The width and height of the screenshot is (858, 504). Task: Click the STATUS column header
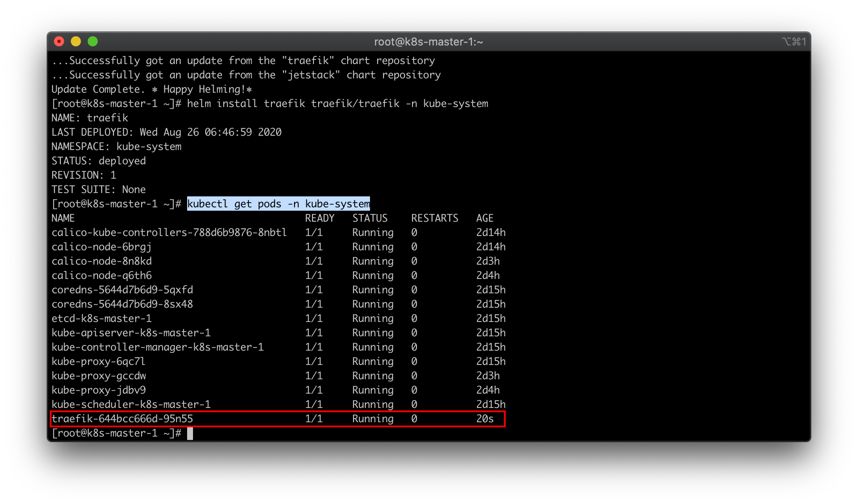pos(370,218)
